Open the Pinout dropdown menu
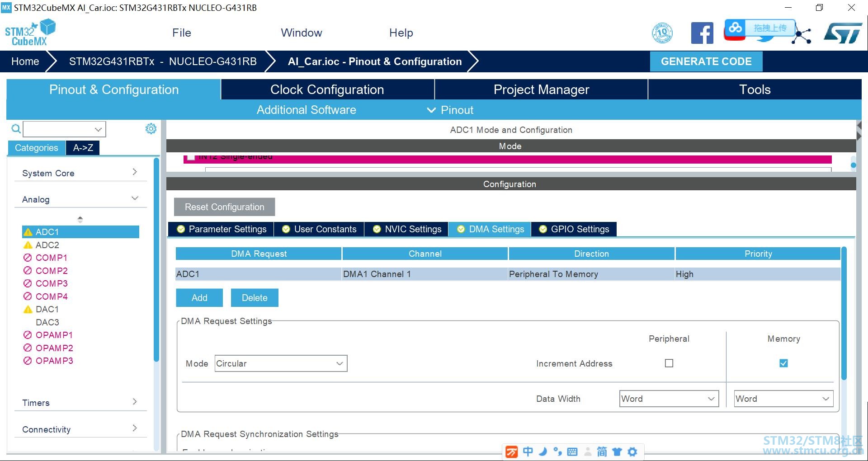Viewport: 868px width, 461px height. coord(450,110)
